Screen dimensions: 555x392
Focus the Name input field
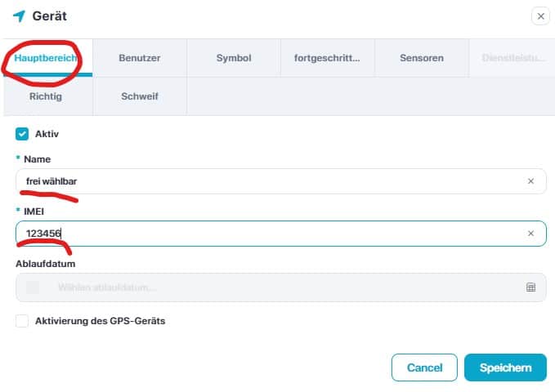coord(270,181)
